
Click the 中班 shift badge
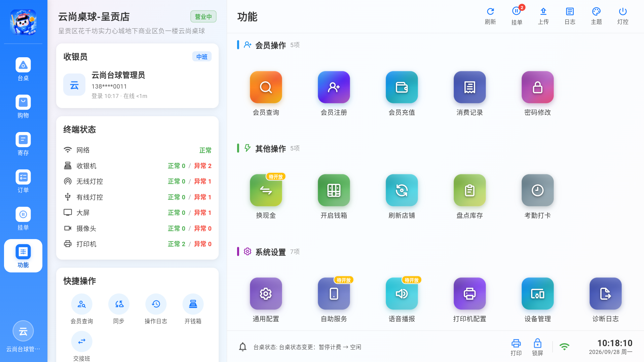[x=202, y=57]
